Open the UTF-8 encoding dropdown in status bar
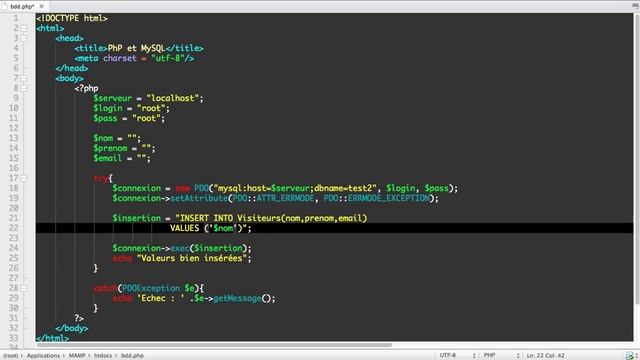 (457, 356)
